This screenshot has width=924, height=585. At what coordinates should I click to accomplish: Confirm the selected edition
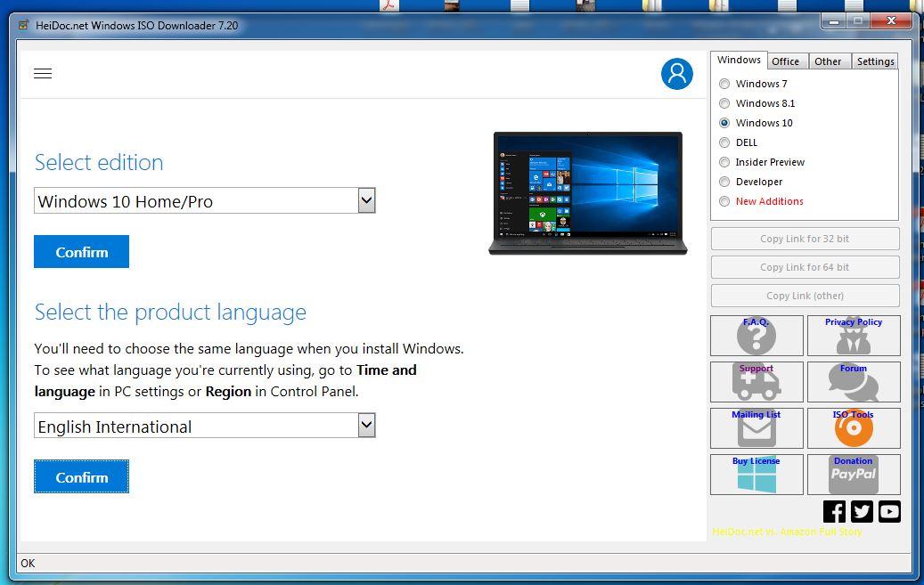[x=81, y=252]
